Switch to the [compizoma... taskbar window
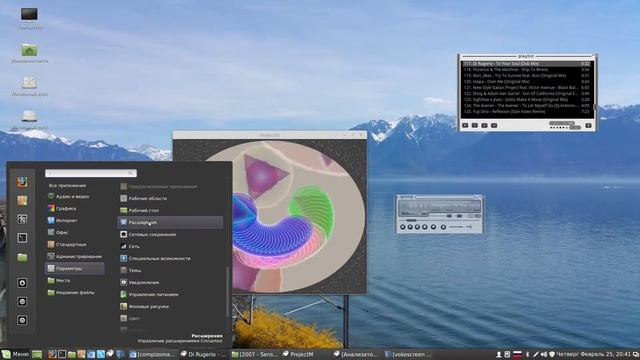The height and width of the screenshot is (360, 640). [152, 354]
